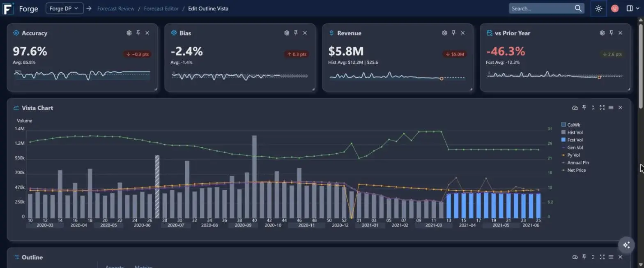Image resolution: width=644 pixels, height=268 pixels.
Task: Click the Vista Chart cloud sync icon
Action: (575, 108)
